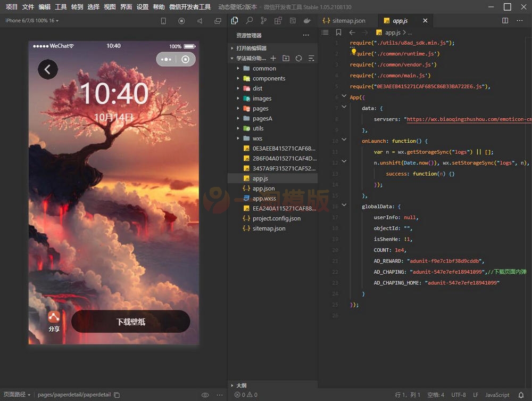The height and width of the screenshot is (401, 532).
Task: Click the 下载壁纸 button
Action: click(131, 322)
